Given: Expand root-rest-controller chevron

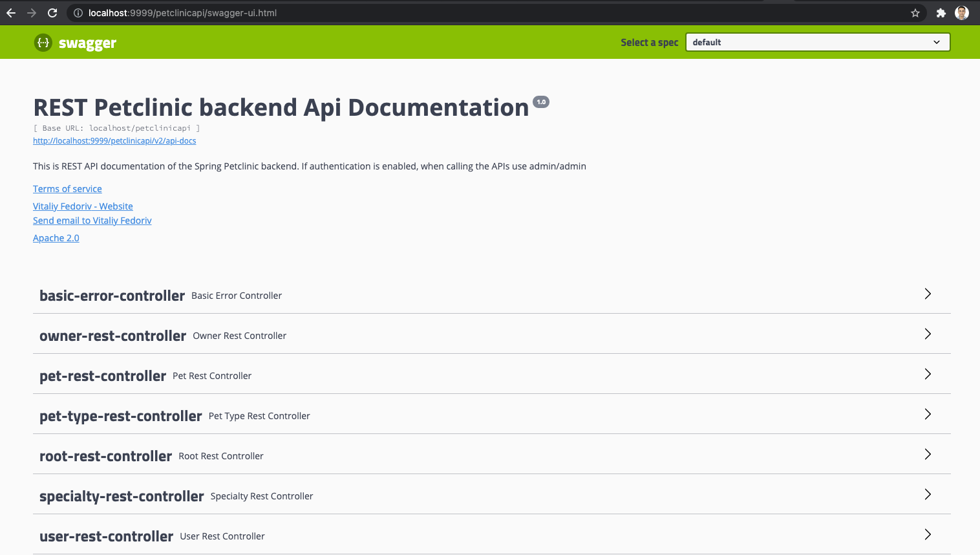Looking at the screenshot, I should tap(928, 454).
